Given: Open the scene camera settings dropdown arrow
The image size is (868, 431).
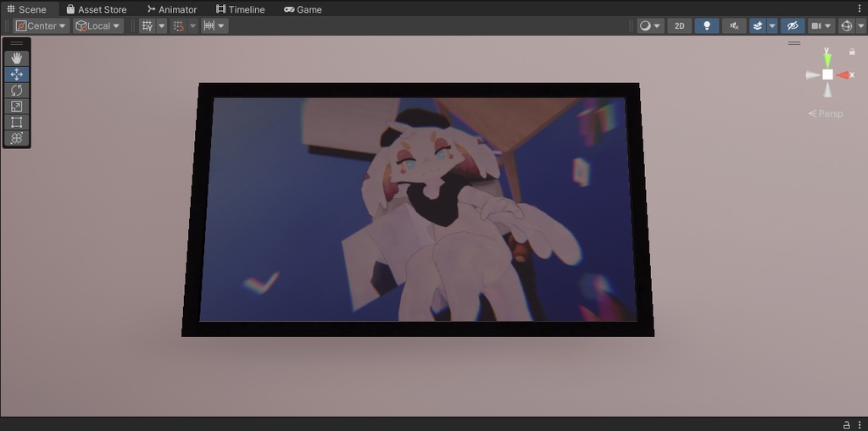Looking at the screenshot, I should [829, 26].
